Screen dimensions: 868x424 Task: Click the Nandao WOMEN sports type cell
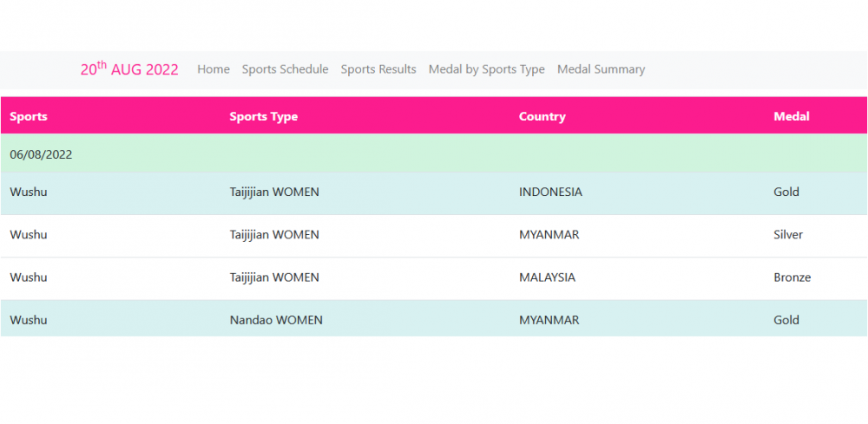(x=276, y=320)
